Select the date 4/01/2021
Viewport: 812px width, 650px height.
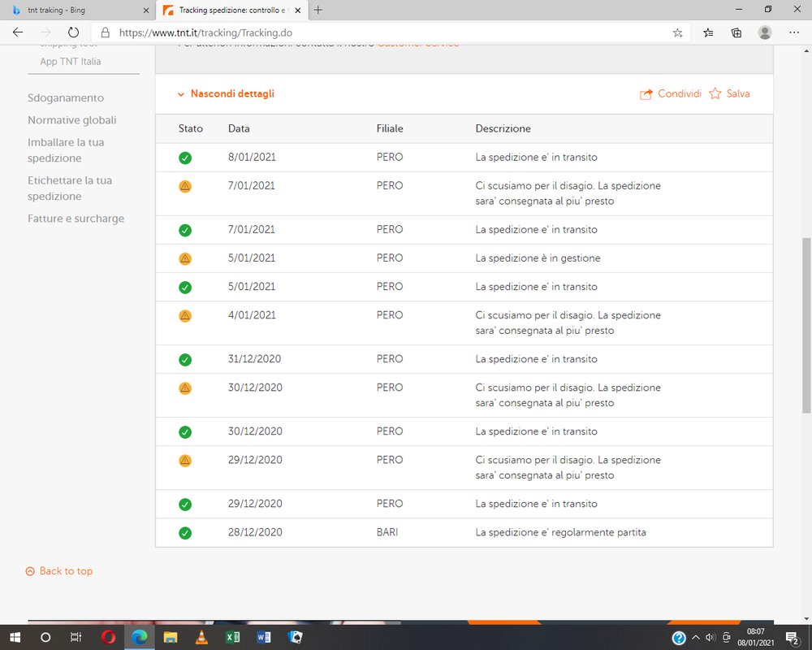pyautogui.click(x=252, y=315)
